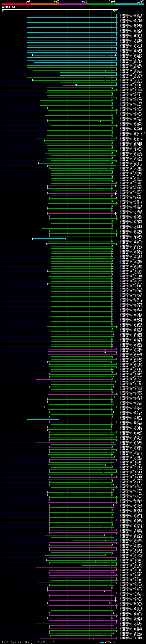Viewport: 146px width, 644px height.
Task: Select the UniRef100_A9NUB3 hit label
Action: 131,63
